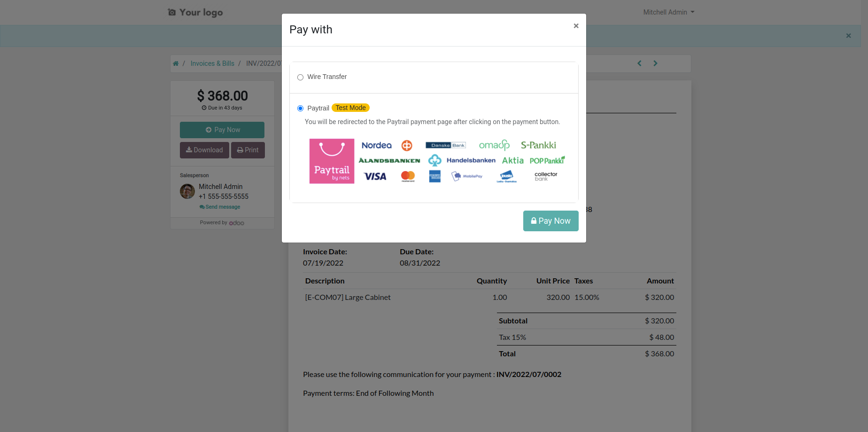
Task: Close the Pay with dialog
Action: (x=576, y=26)
